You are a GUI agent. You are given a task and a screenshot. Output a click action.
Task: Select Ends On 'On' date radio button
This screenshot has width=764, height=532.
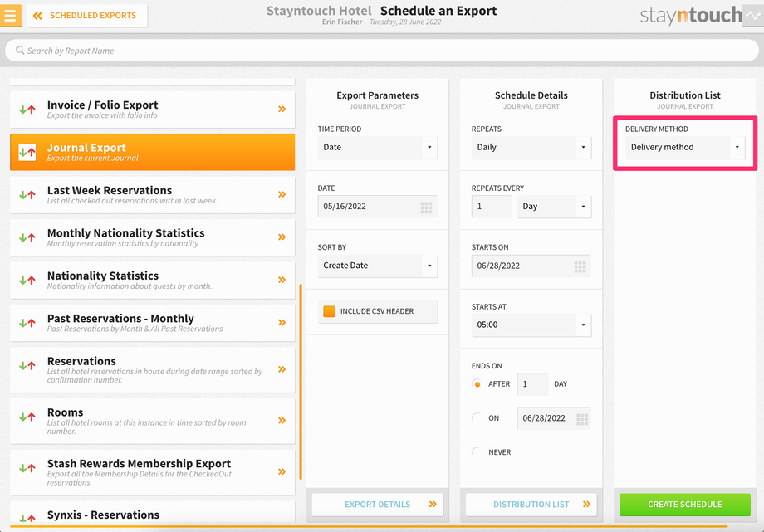(477, 418)
